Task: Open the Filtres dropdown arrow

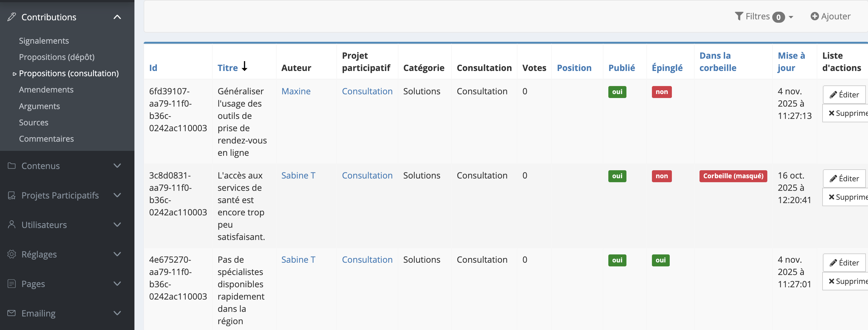Action: point(791,17)
